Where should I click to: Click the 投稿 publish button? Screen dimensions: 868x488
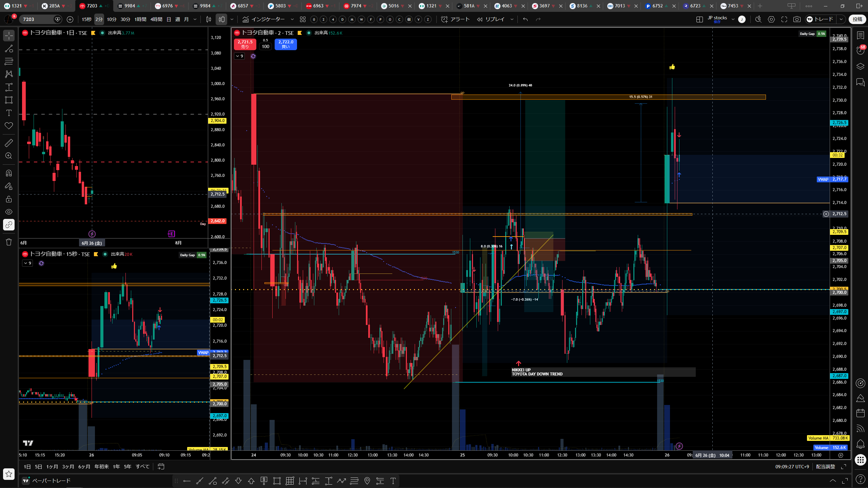857,19
